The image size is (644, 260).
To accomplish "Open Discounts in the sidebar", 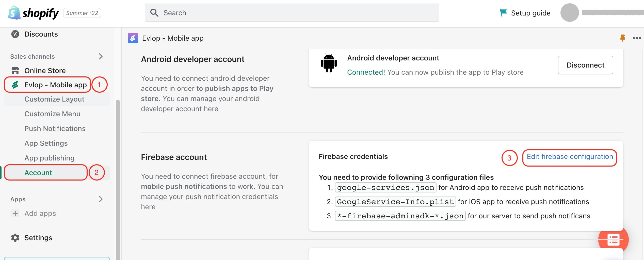I will point(41,34).
